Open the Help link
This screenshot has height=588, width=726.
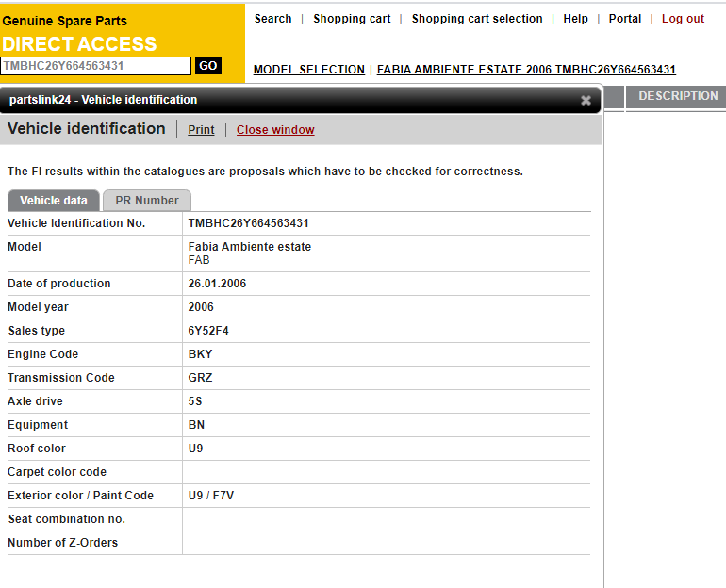tap(575, 19)
